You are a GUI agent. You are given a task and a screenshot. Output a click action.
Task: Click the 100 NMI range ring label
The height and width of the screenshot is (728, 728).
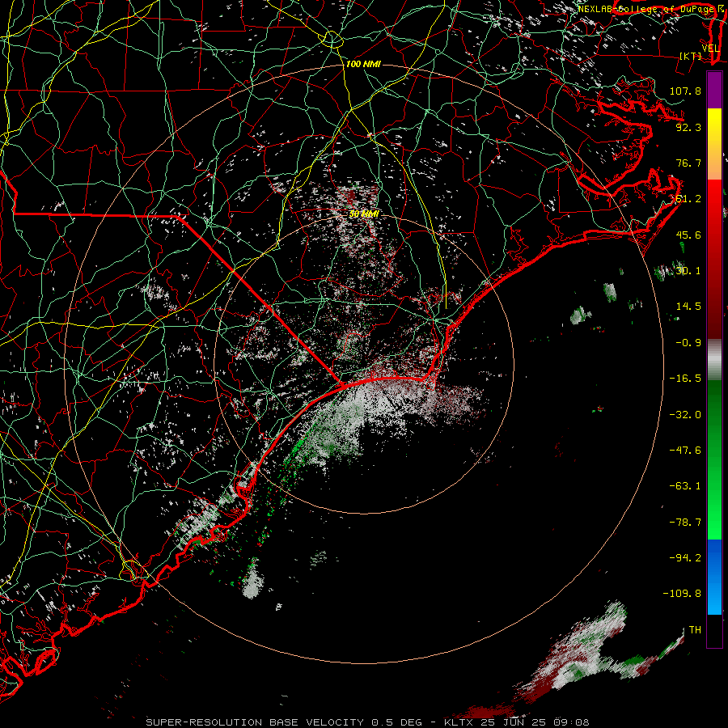[x=363, y=64]
